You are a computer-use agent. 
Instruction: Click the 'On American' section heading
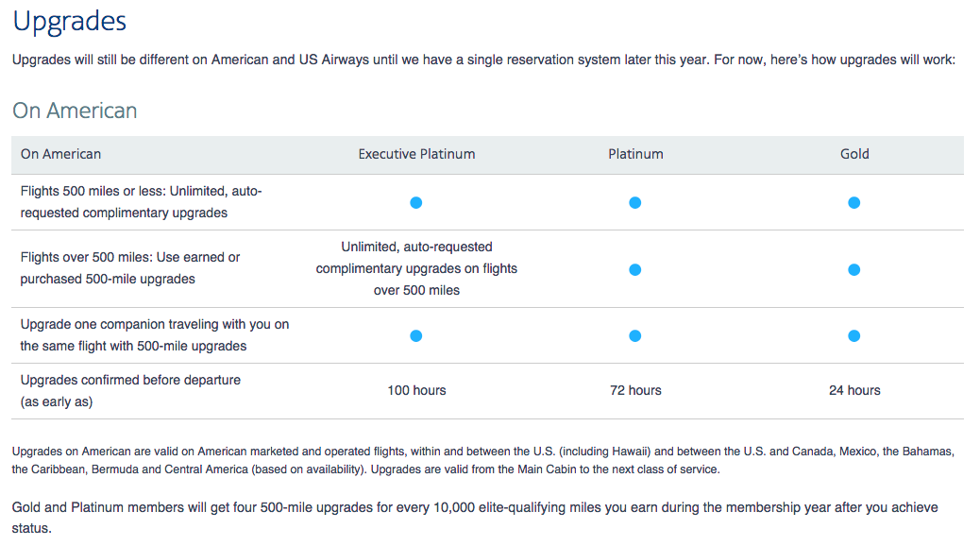pos(75,111)
